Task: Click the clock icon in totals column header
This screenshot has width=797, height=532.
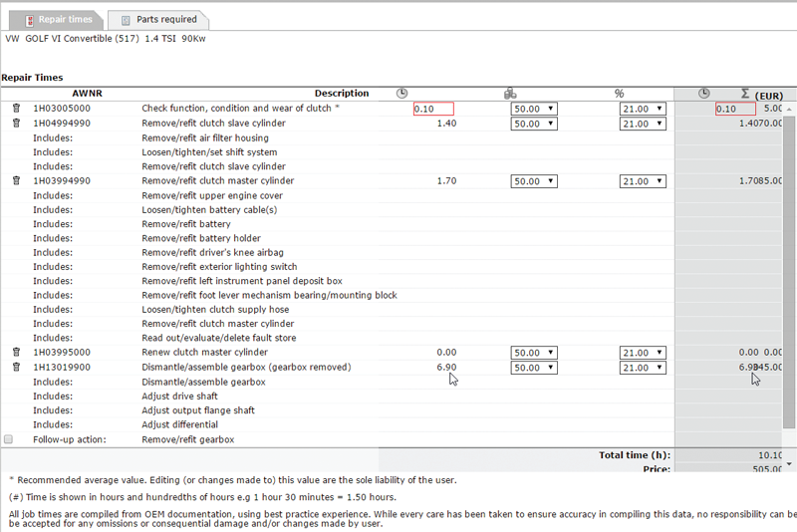Action: (703, 93)
